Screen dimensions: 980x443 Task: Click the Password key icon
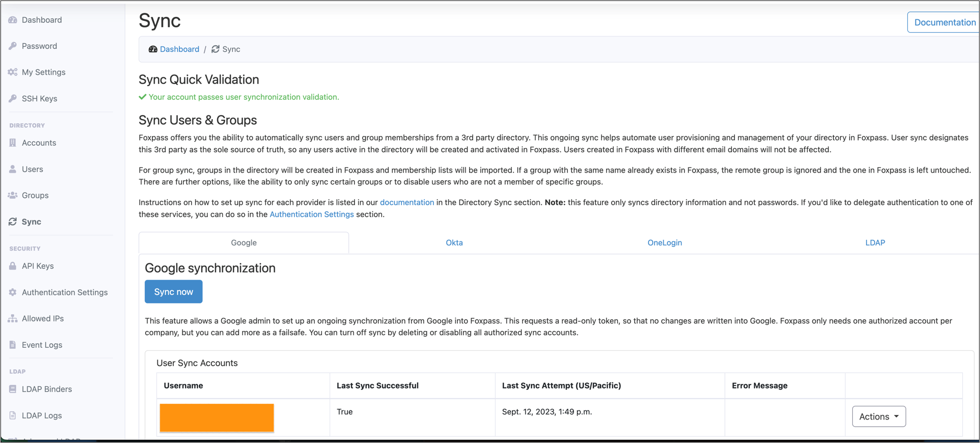click(13, 46)
